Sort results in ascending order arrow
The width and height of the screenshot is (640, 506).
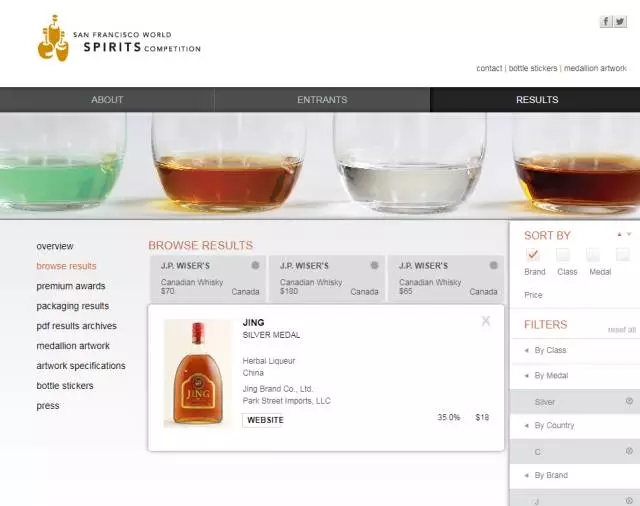619,234
